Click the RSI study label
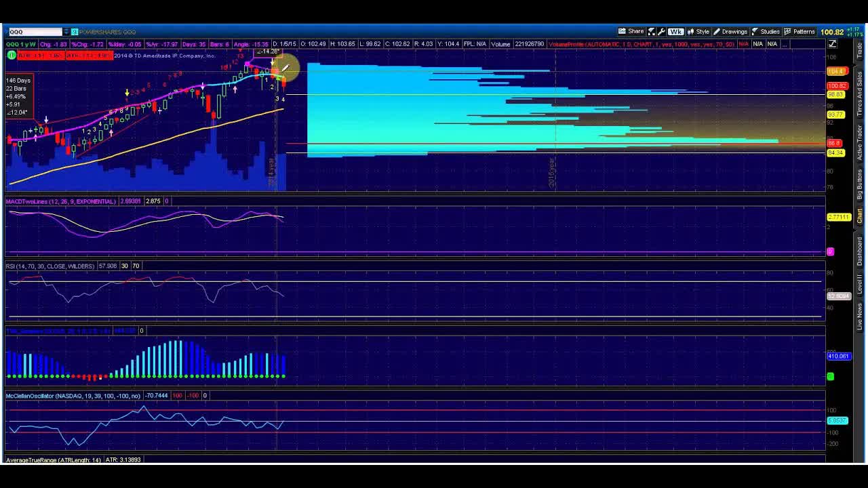The height and width of the screenshot is (488, 868). [50, 266]
